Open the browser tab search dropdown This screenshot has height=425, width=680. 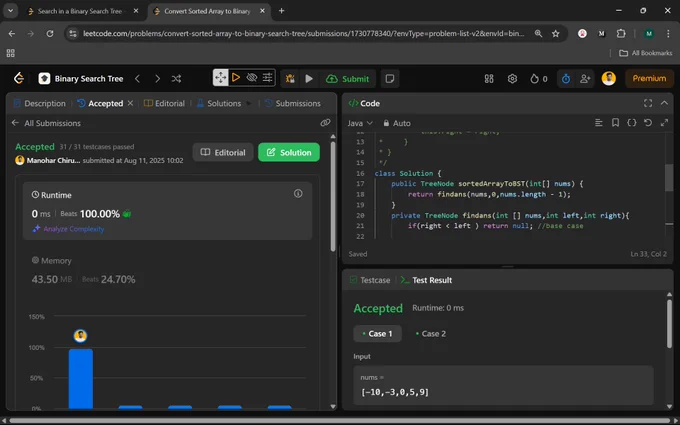click(10, 11)
